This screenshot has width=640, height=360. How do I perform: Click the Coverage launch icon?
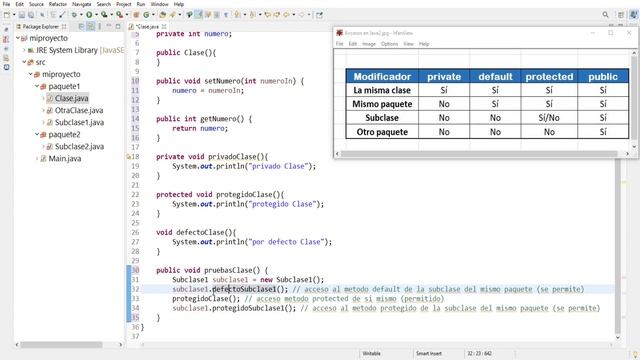tap(104, 15)
